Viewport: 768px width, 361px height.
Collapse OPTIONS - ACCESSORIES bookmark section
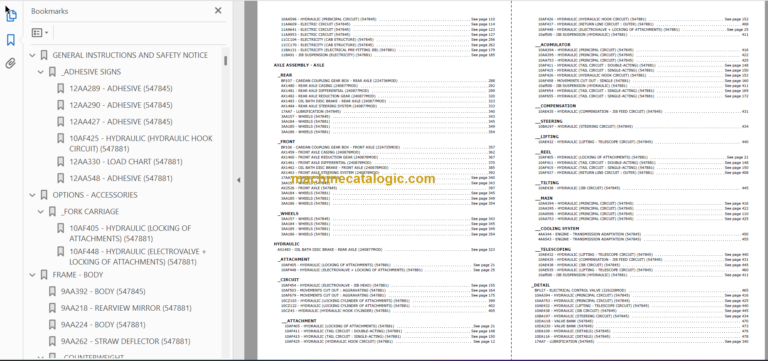(32, 195)
